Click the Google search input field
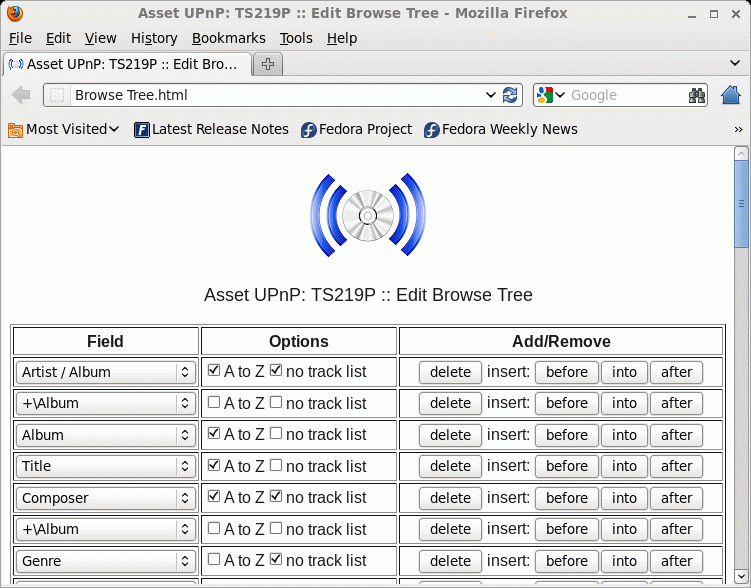The width and height of the screenshot is (751, 588). [627, 95]
